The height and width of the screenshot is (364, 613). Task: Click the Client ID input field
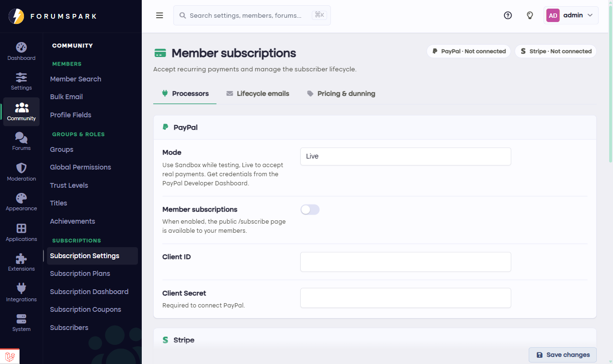(406, 262)
